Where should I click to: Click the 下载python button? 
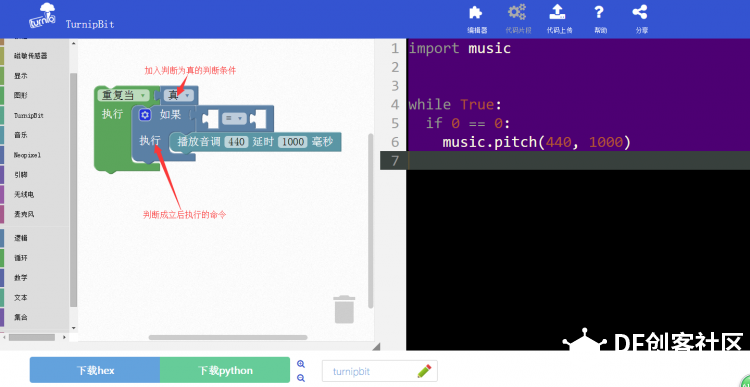click(225, 370)
